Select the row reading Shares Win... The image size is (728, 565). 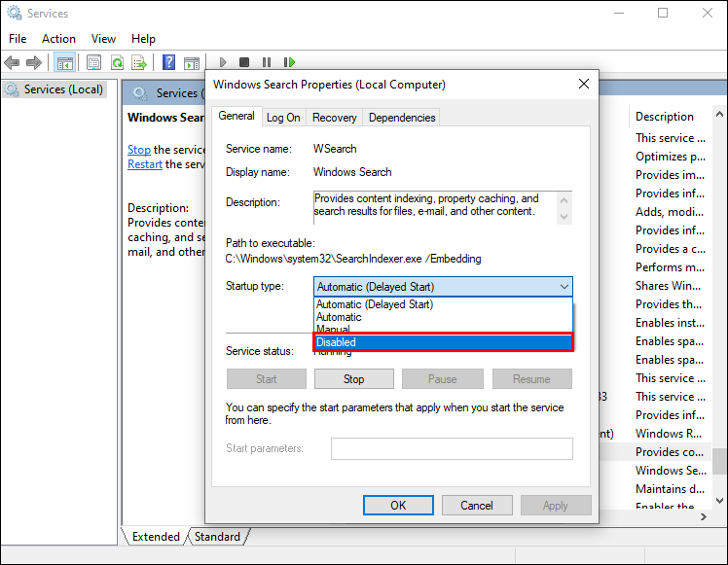coord(670,286)
